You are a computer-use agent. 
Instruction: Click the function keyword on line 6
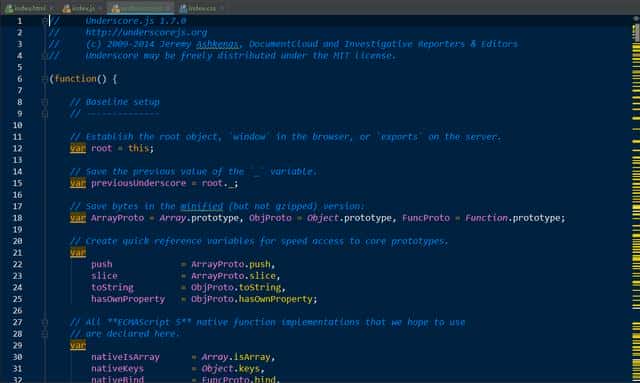[x=75, y=79]
